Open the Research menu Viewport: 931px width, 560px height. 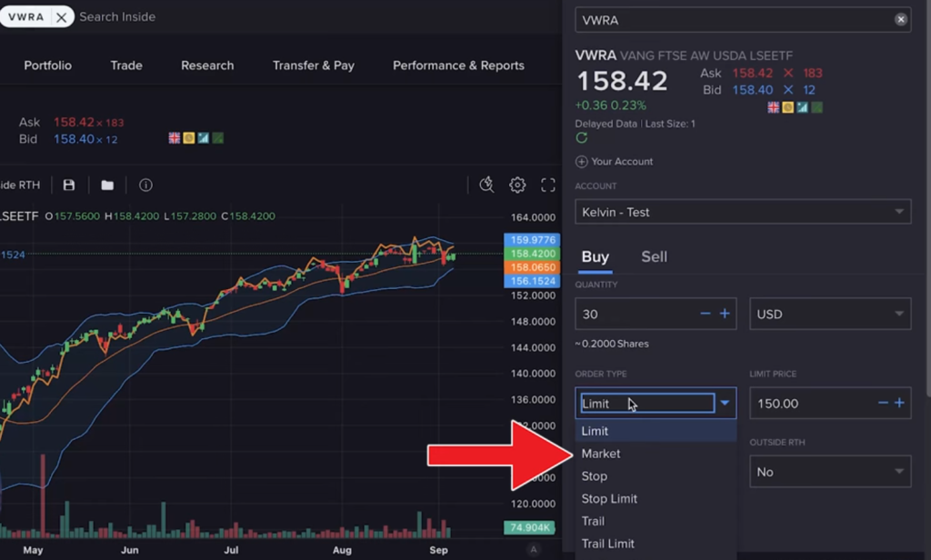pos(207,65)
